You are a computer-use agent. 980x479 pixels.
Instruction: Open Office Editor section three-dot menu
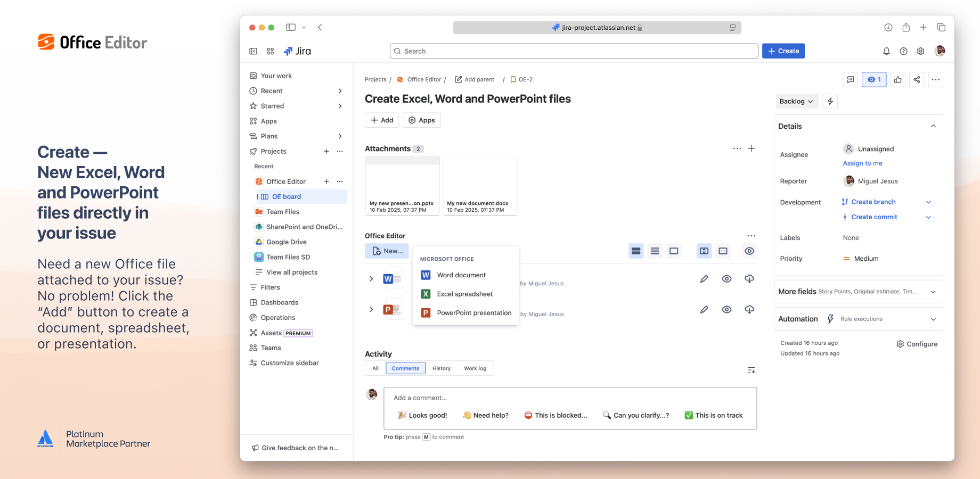pyautogui.click(x=752, y=236)
